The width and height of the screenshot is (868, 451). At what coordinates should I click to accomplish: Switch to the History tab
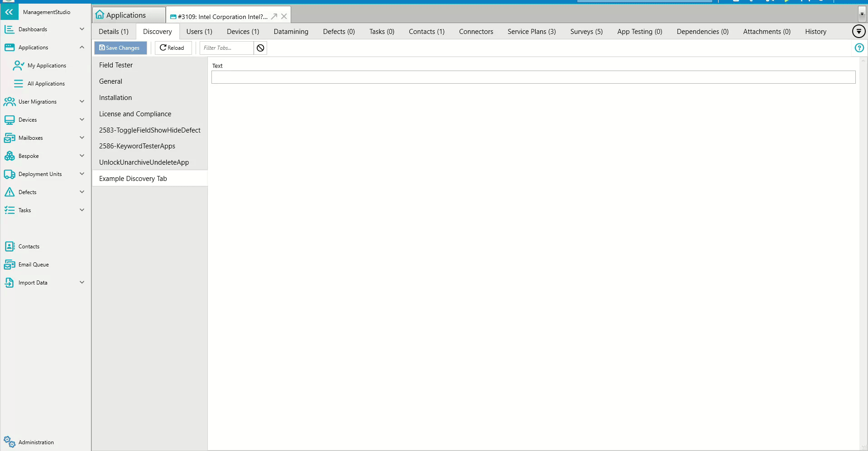click(x=815, y=32)
